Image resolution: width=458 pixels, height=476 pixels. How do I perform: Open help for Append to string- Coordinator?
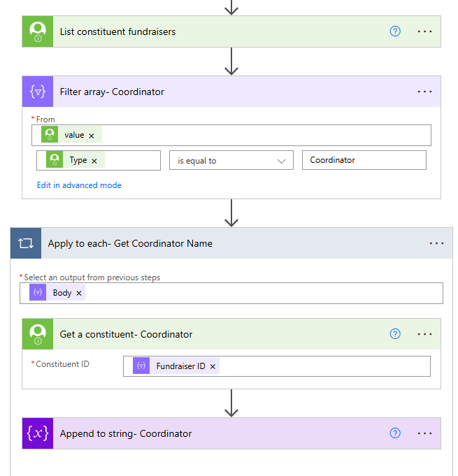(x=395, y=433)
